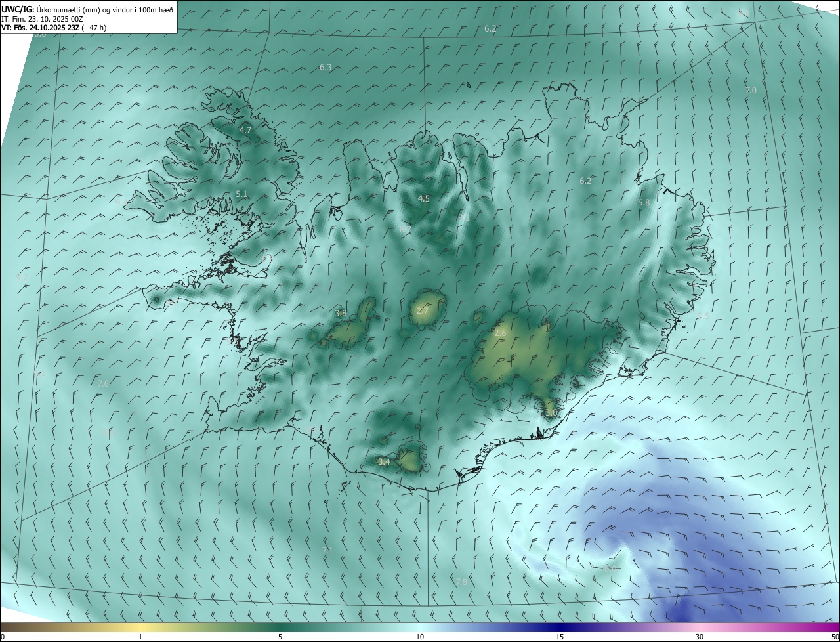
Task: Click the color scale tick labeled 50
Action: [835, 637]
